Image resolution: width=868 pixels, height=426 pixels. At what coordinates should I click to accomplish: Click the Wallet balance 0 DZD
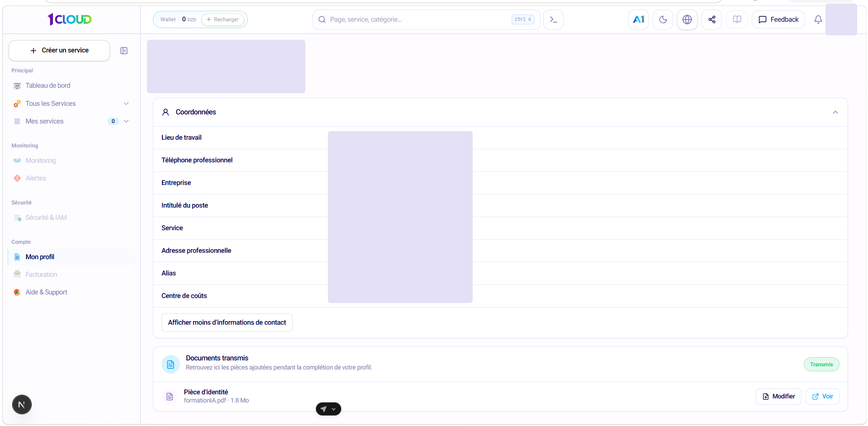189,19
